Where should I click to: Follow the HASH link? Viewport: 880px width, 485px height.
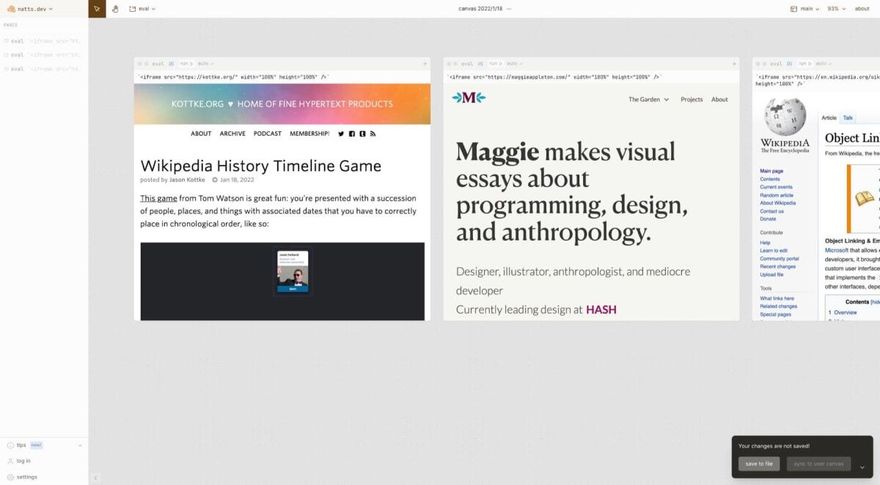601,310
